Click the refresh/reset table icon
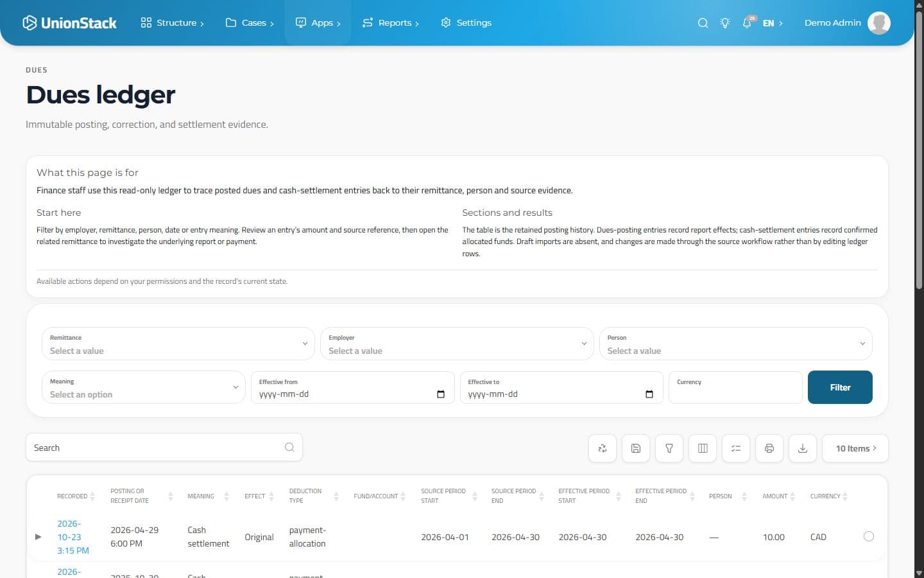 tap(603, 448)
